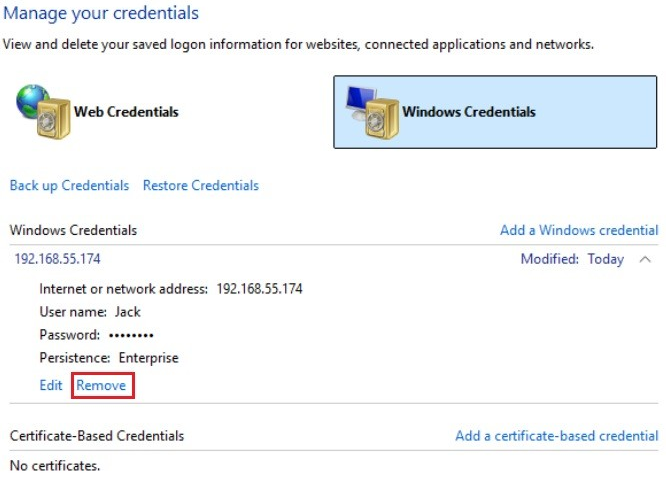Click the network address value in the details
Viewport: 666px width, 479px height.
pos(259,289)
